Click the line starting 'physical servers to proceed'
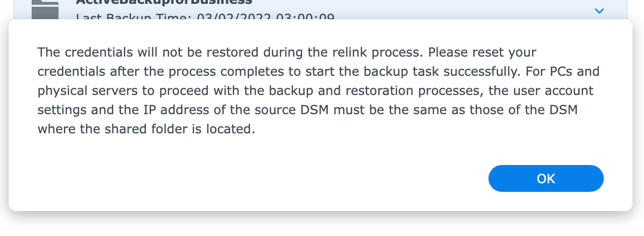 point(315,91)
